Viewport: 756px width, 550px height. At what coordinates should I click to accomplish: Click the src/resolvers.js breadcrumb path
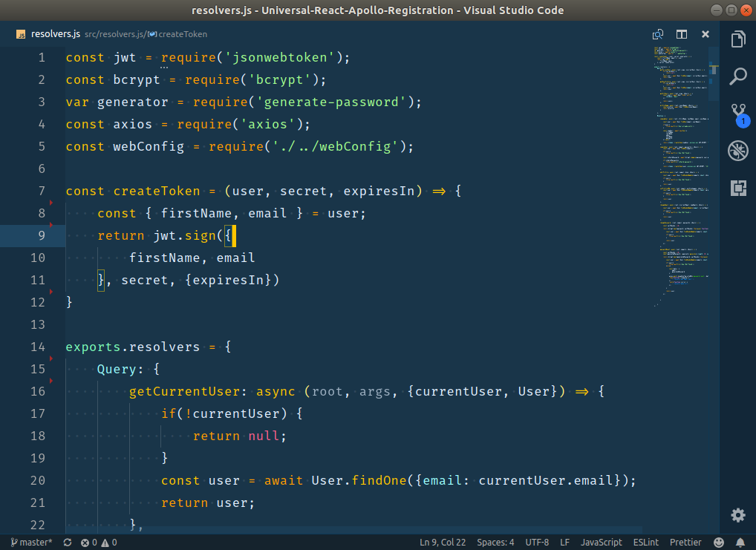tap(115, 34)
